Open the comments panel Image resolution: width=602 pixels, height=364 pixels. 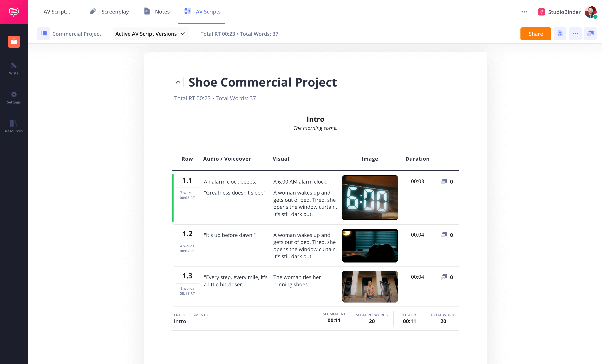click(590, 34)
